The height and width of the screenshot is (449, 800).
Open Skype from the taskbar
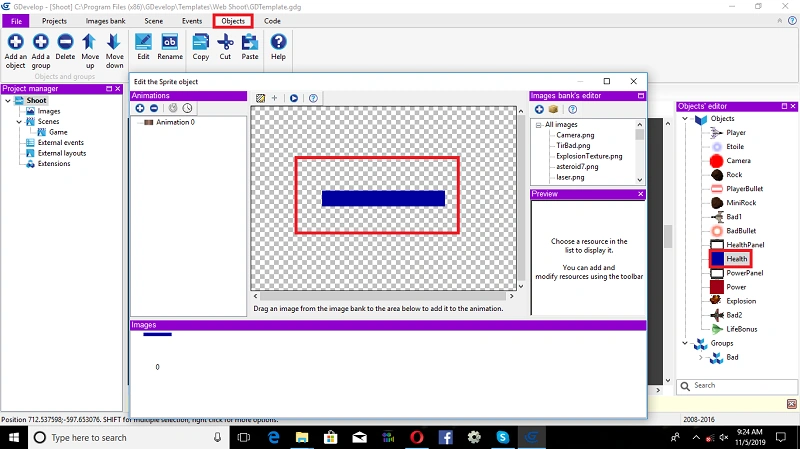[503, 437]
